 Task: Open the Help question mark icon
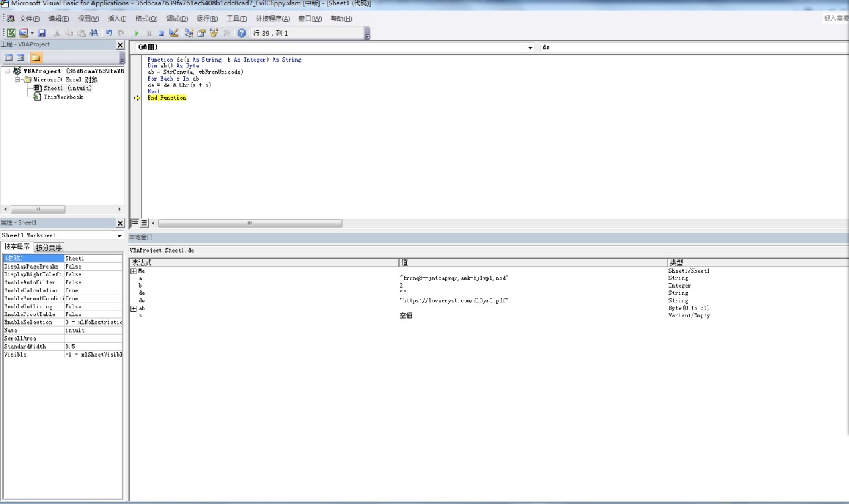pos(242,33)
